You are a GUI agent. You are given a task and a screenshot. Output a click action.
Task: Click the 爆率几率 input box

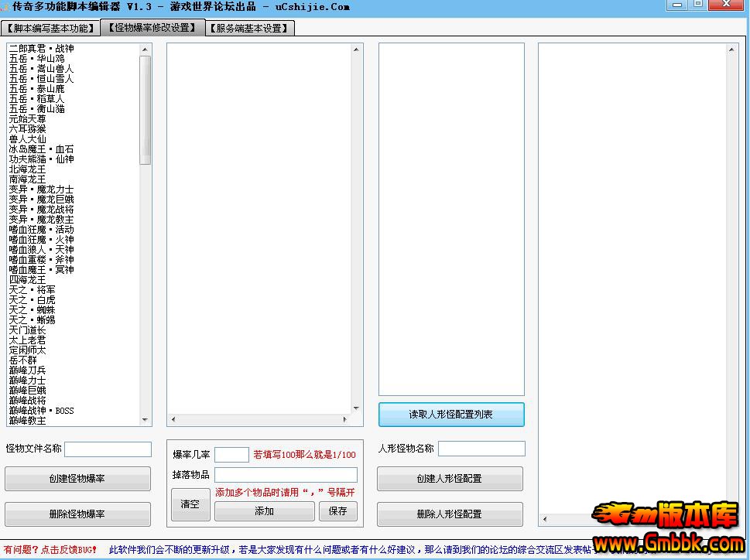231,455
